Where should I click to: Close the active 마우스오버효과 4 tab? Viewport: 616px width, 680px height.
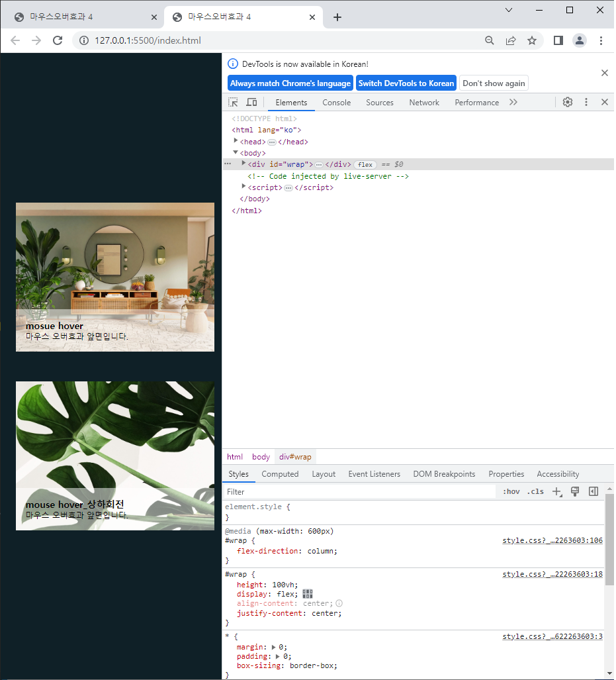pyautogui.click(x=312, y=17)
